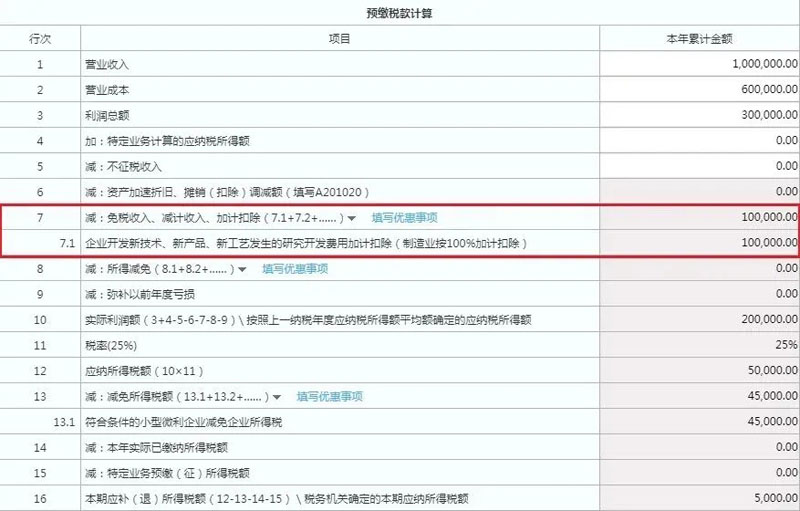Select the 本年实际已缴纳所得税额 amount field
This screenshot has width=800, height=511.
coord(699,448)
